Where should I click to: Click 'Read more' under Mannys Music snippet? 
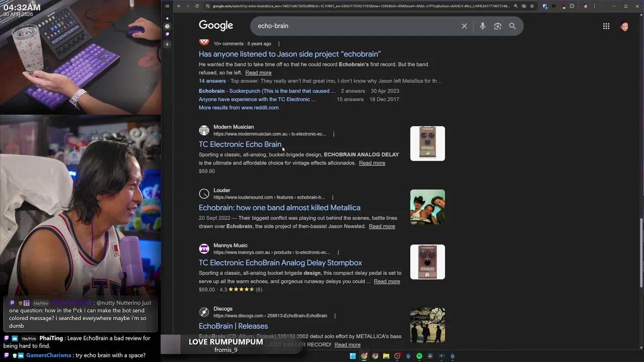point(387,282)
